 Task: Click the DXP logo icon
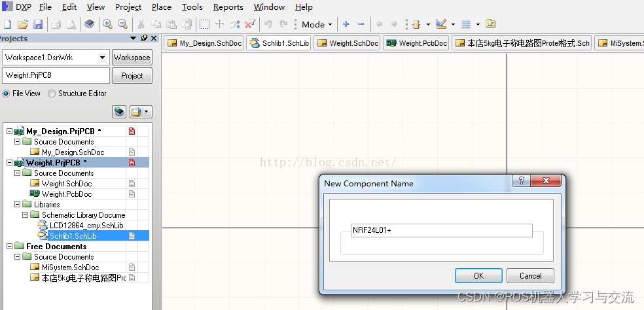coord(7,7)
